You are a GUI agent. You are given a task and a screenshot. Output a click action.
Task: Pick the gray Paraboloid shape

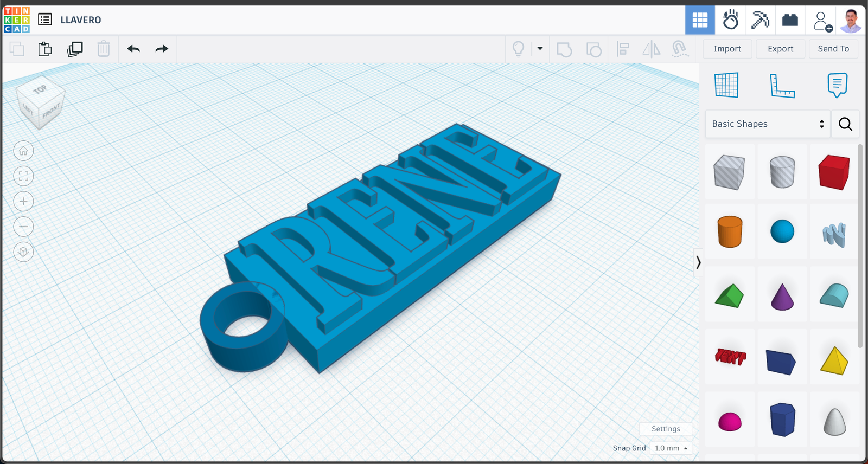(x=834, y=422)
